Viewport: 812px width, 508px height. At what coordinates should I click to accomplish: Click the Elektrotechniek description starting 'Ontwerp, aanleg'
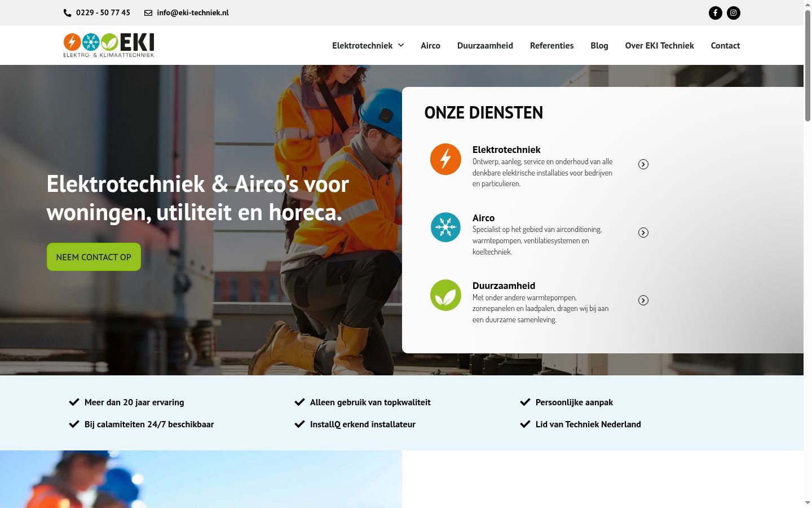point(542,173)
